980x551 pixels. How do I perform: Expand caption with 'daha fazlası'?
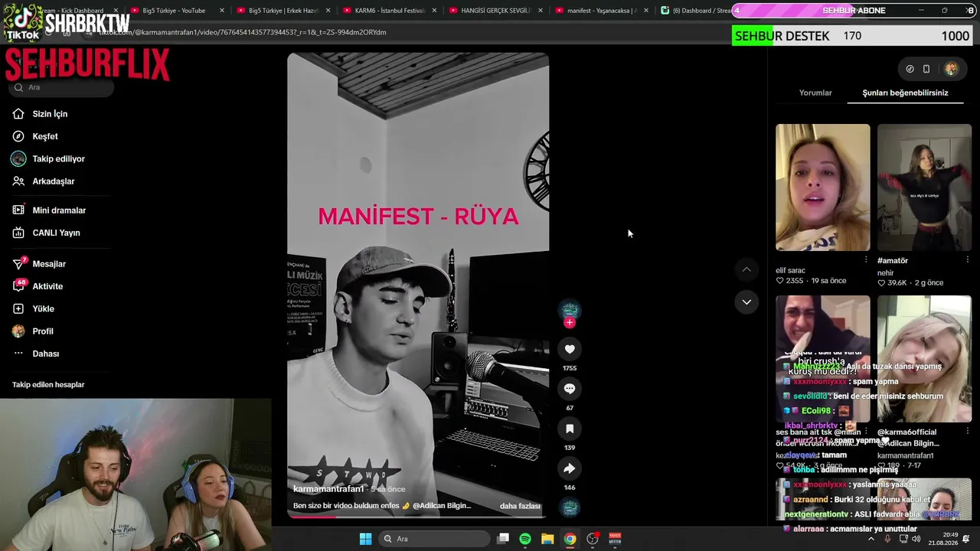click(x=520, y=506)
